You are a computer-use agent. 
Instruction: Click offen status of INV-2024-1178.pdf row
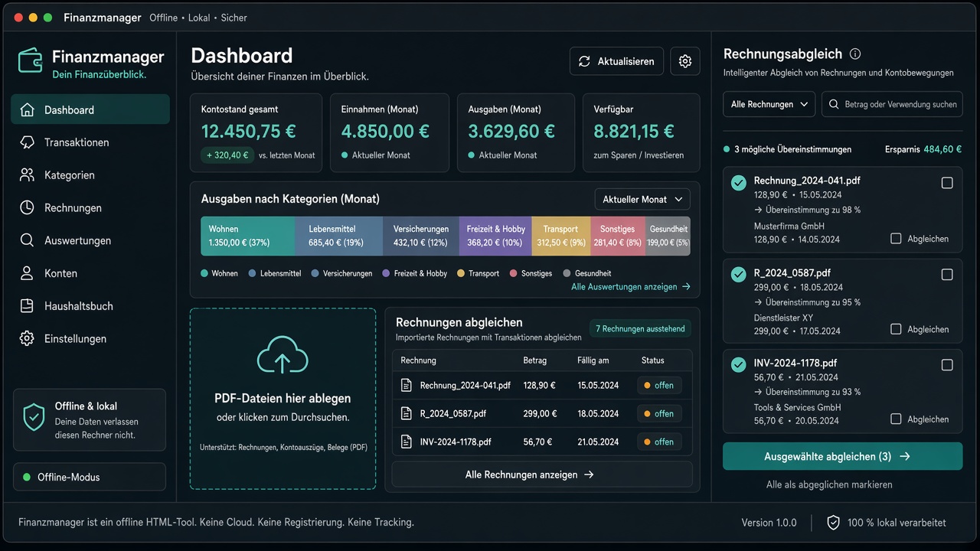click(659, 442)
